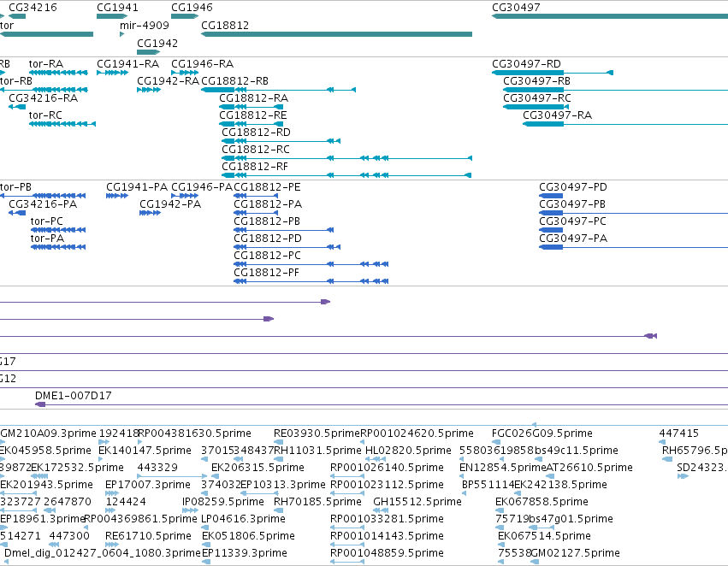Image resolution: width=728 pixels, height=566 pixels.
Task: Click the CG1941-RA transcript label
Action: coord(127,63)
